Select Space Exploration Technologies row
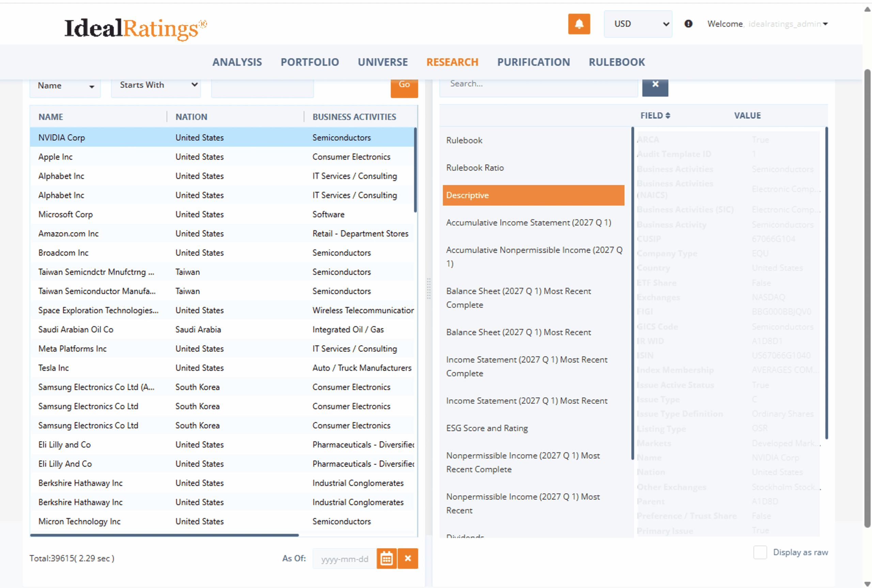872x588 pixels. tap(222, 310)
